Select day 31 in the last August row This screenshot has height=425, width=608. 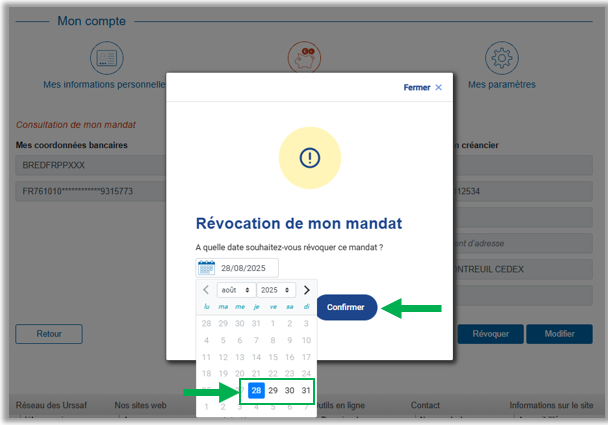coord(306,390)
